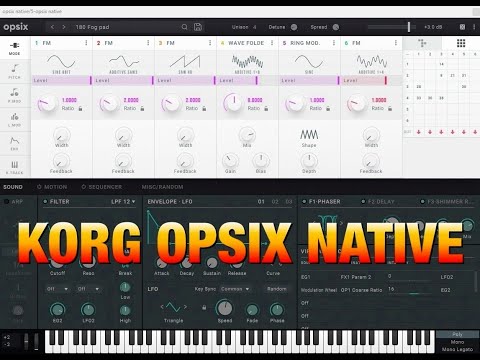Viewport: 480px width, 360px height.
Task: Switch to the SOUND tab
Action: tap(13, 187)
